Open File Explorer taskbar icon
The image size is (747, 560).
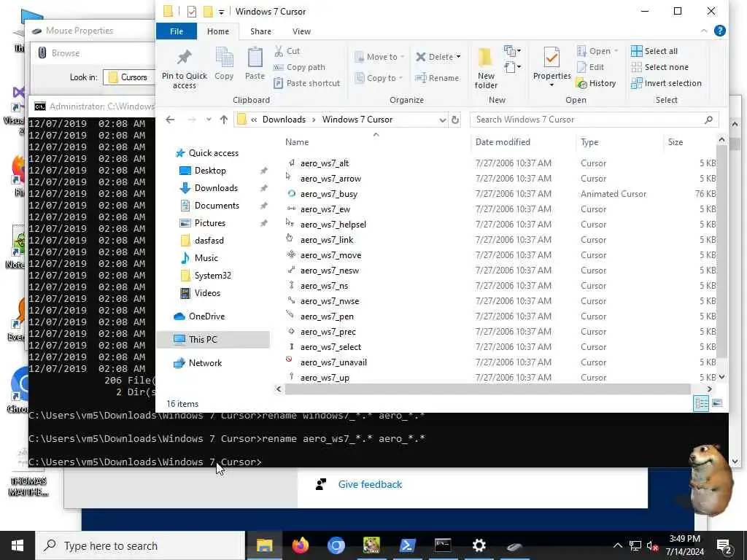pos(264,545)
